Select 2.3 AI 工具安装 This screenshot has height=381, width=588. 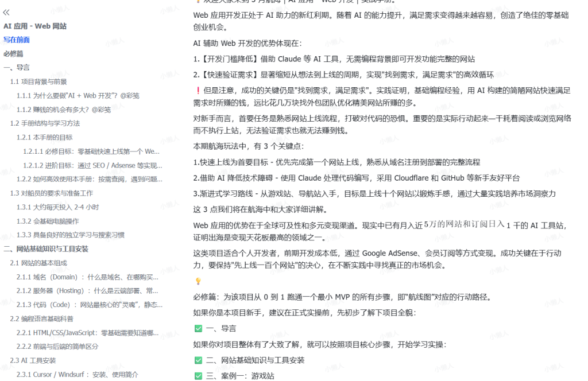tap(33, 360)
